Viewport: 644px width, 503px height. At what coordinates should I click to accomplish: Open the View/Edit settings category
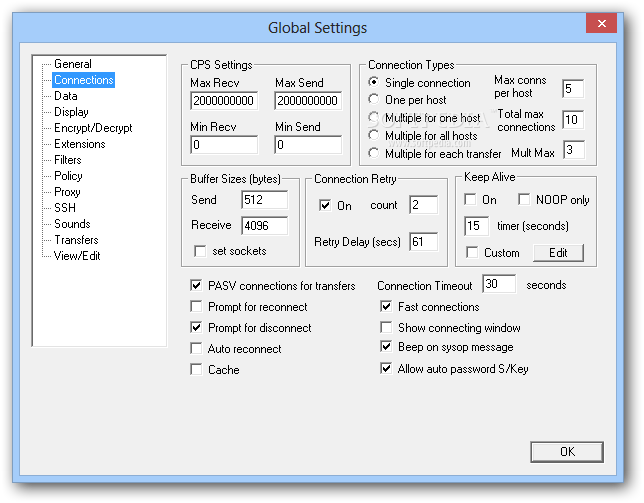tap(77, 256)
